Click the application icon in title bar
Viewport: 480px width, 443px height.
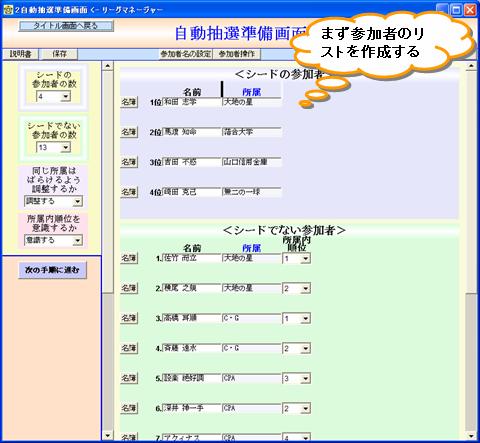tap(8, 9)
